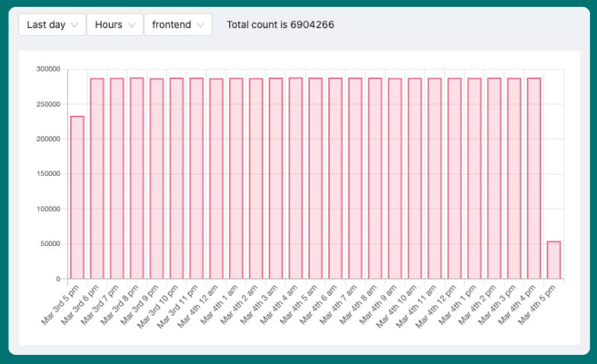Click the bar for Mar 3rd 8 pm

pyautogui.click(x=137, y=178)
